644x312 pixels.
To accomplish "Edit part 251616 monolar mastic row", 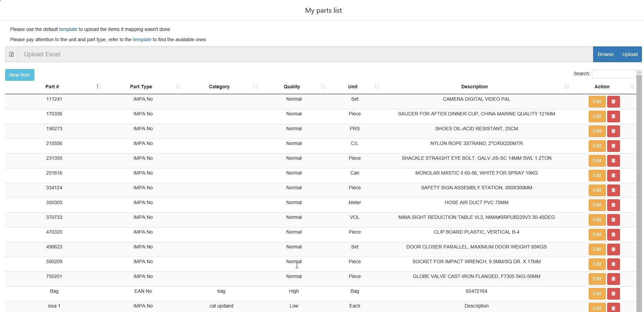I will tap(597, 176).
